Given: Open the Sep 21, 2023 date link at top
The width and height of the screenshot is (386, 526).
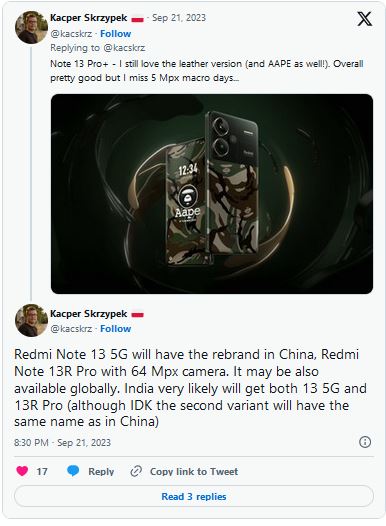Looking at the screenshot, I should pos(179,18).
